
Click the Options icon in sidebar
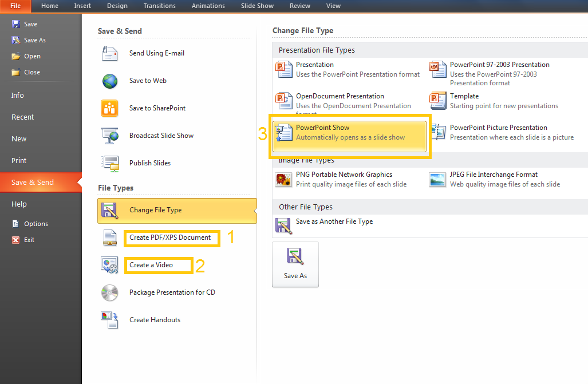(16, 224)
